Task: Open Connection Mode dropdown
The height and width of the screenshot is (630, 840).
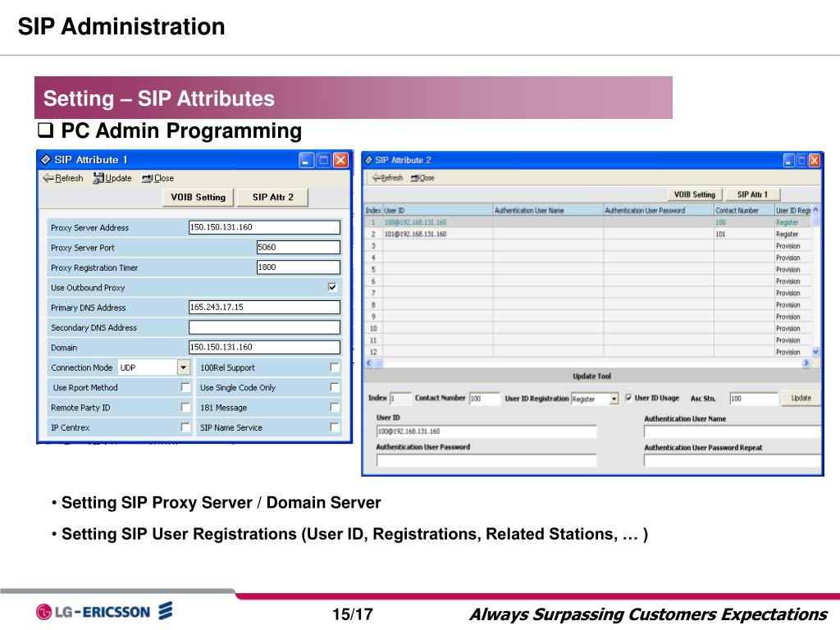Action: (x=184, y=367)
